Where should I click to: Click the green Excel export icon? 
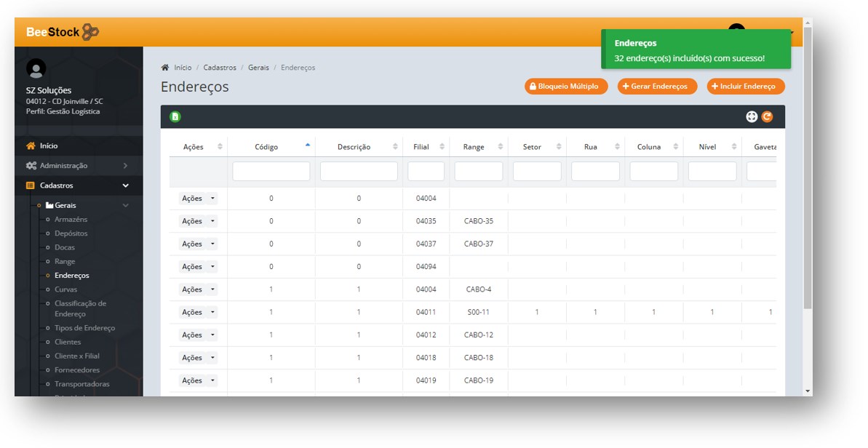175,116
